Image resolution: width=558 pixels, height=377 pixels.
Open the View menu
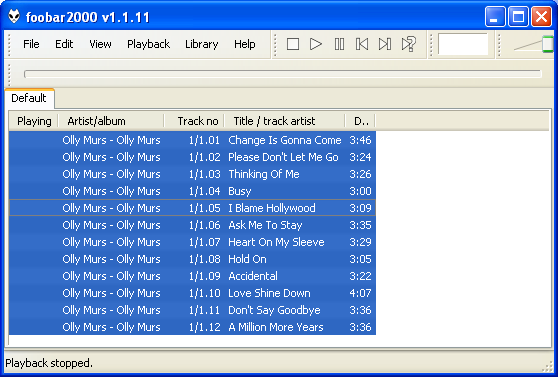pos(100,44)
